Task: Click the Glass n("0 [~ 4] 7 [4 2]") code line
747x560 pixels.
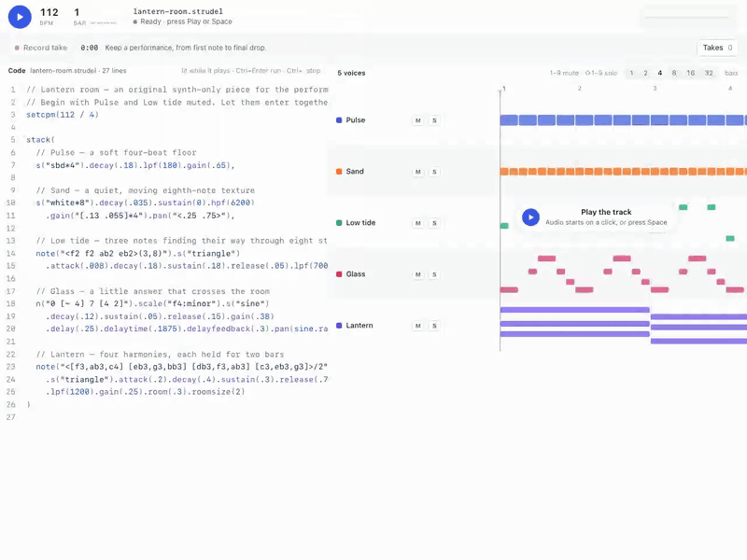Action: click(x=152, y=303)
